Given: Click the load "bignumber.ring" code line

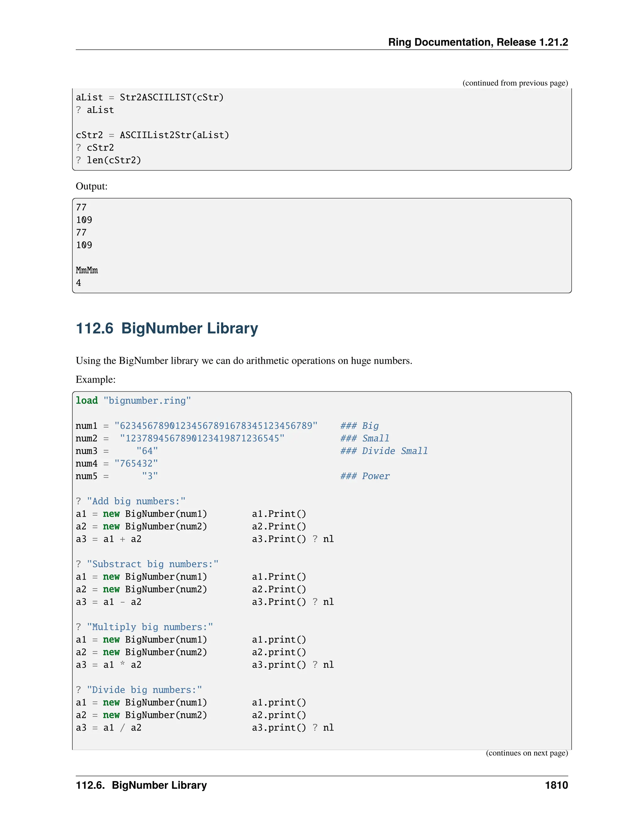Looking at the screenshot, I should (x=133, y=400).
